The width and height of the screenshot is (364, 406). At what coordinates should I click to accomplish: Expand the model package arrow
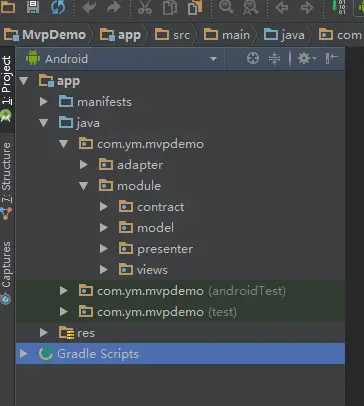104,228
